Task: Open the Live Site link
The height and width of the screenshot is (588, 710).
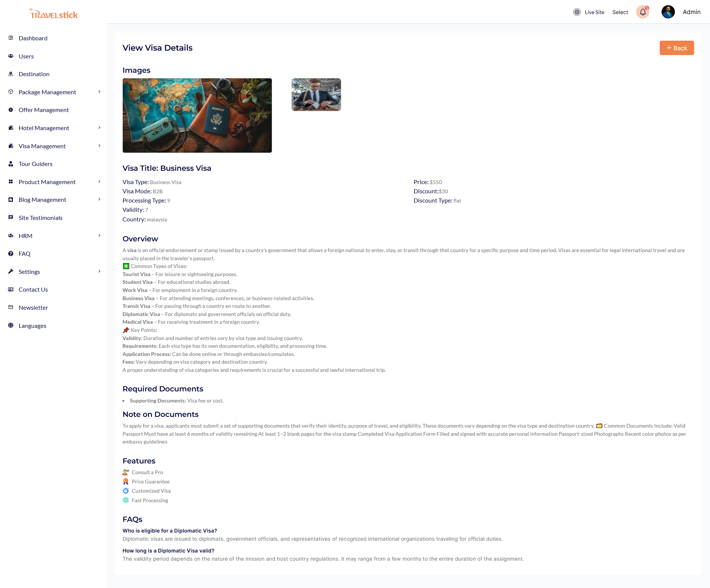Action: [x=595, y=12]
